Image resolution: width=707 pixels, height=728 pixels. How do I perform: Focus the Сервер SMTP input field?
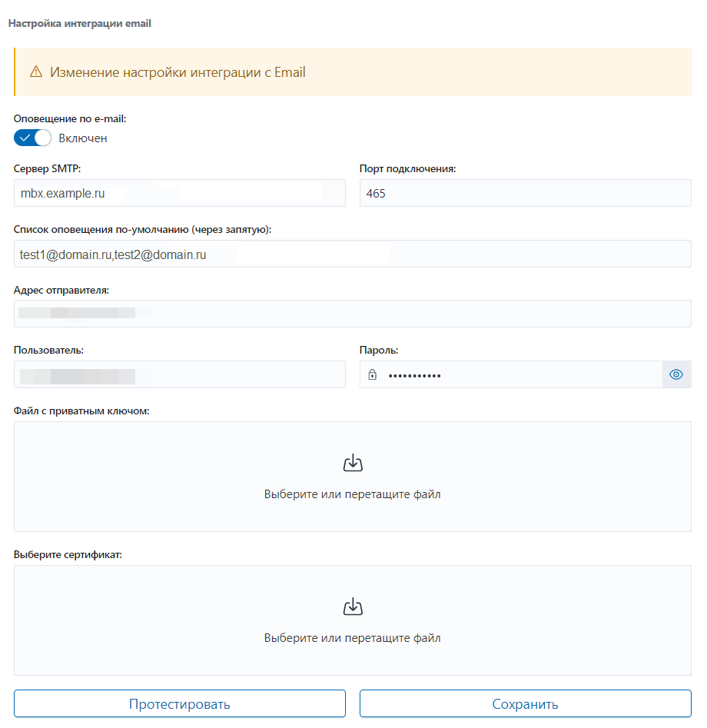coord(180,193)
